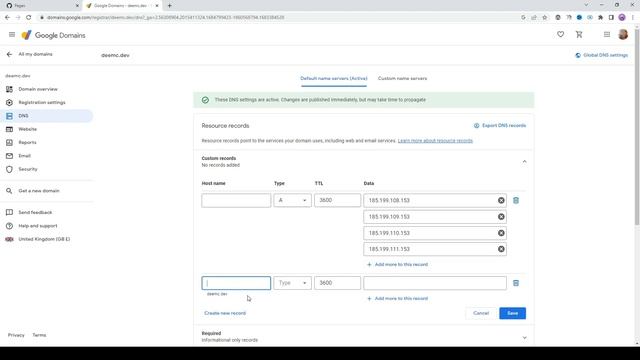Go back to All my domains
The width and height of the screenshot is (640, 360).
30,54
